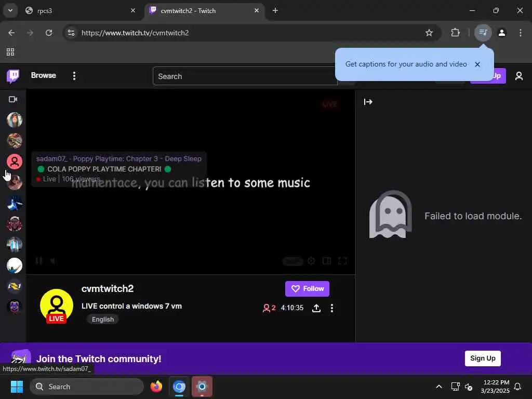Image resolution: width=532 pixels, height=399 pixels.
Task: Click the Twitch search field
Action: pyautogui.click(x=245, y=76)
